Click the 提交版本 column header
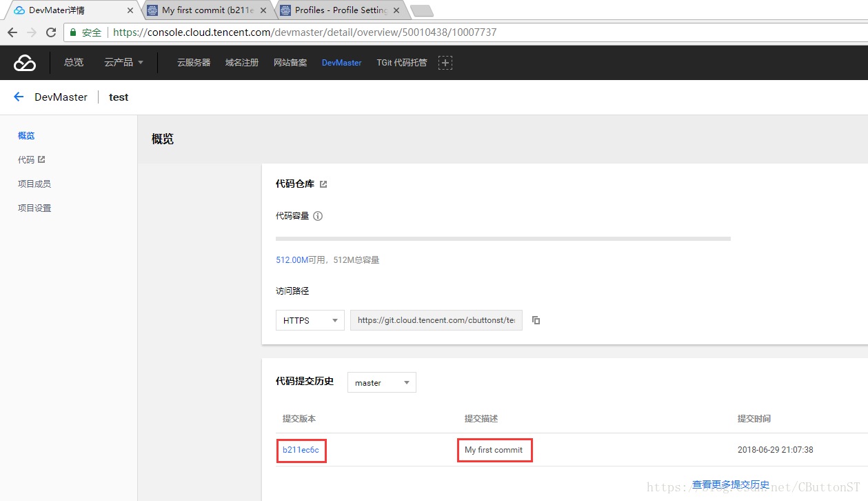The image size is (868, 501). pyautogui.click(x=299, y=419)
